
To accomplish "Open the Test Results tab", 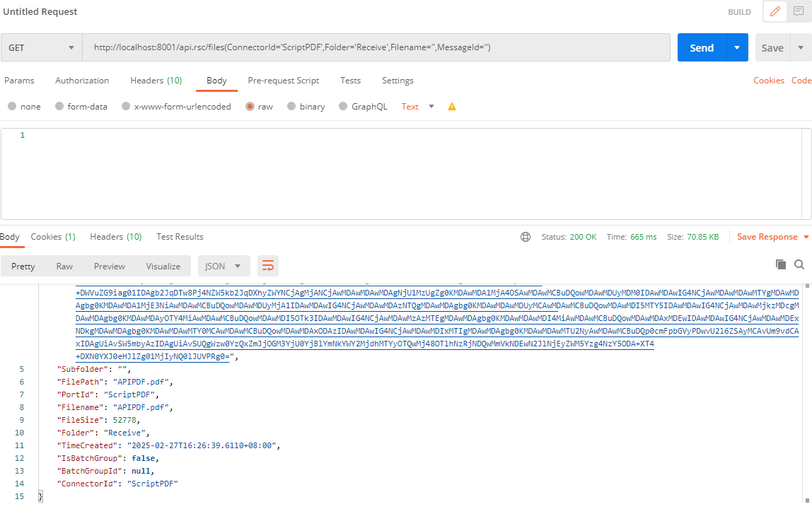I will (180, 237).
